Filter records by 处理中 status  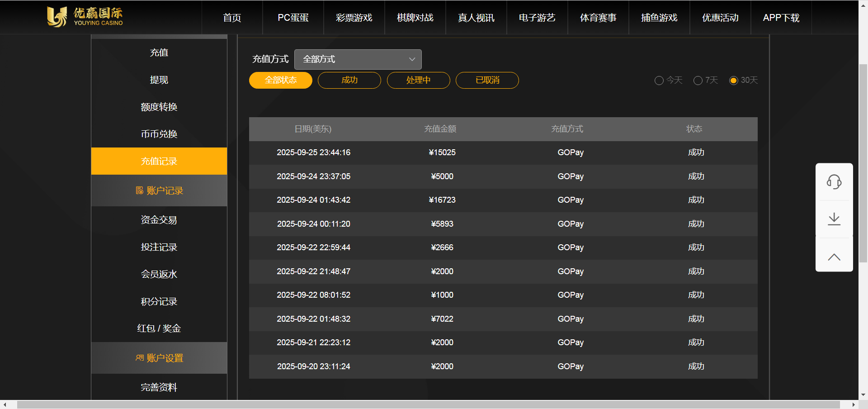pos(418,80)
